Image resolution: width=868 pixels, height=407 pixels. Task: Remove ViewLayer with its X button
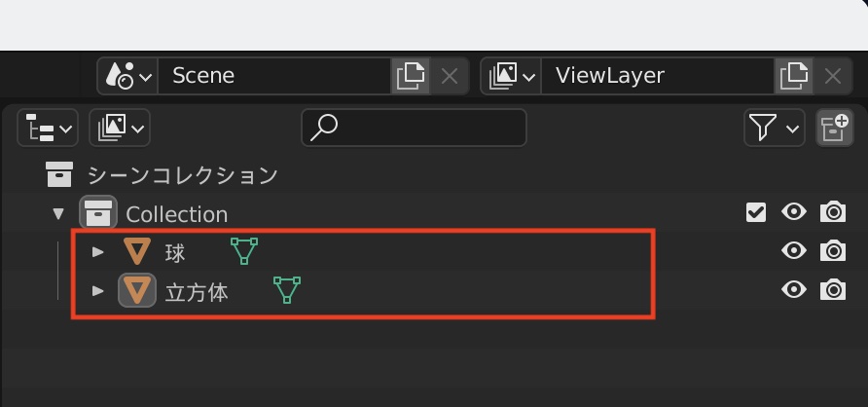[833, 75]
